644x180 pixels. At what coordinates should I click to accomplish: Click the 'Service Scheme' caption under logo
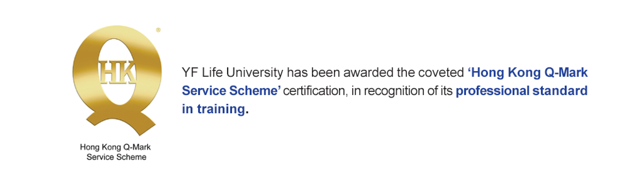click(116, 157)
